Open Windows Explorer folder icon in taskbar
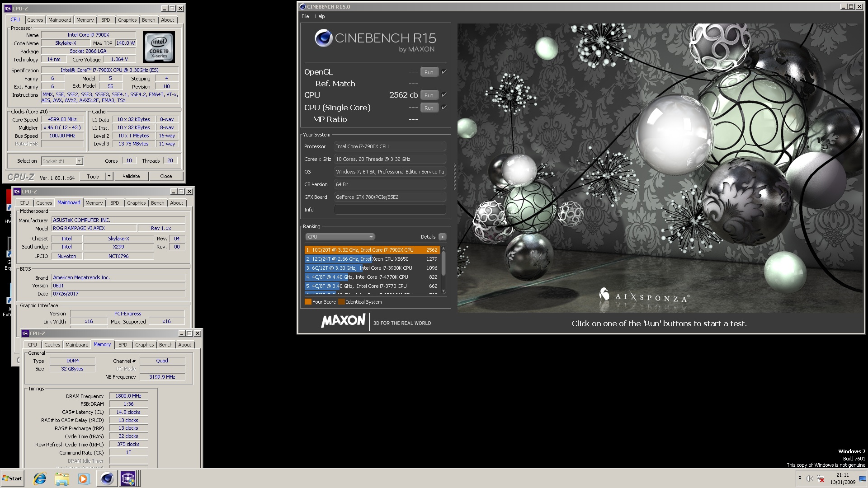Screen dimensions: 868x488 pyautogui.click(x=62, y=479)
